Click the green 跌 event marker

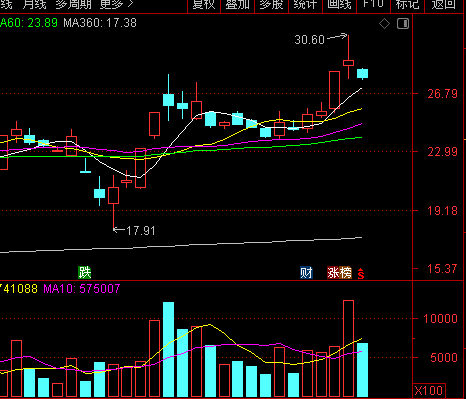coord(85,273)
